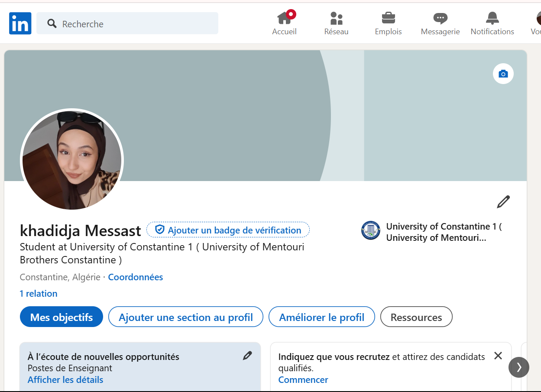Click the pencil icon to edit profile intro
The image size is (541, 392).
point(503,202)
